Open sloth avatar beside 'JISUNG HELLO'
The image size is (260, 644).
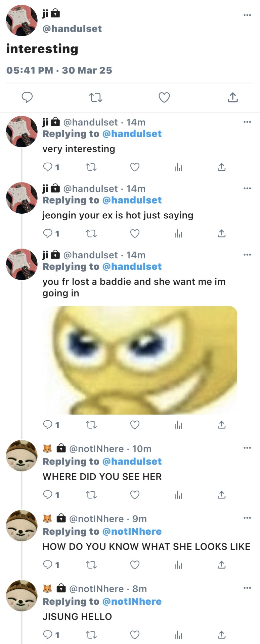pyautogui.click(x=22, y=596)
